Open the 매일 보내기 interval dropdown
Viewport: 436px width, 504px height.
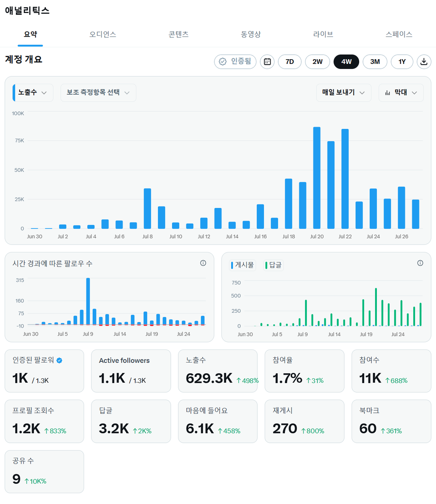coord(344,92)
